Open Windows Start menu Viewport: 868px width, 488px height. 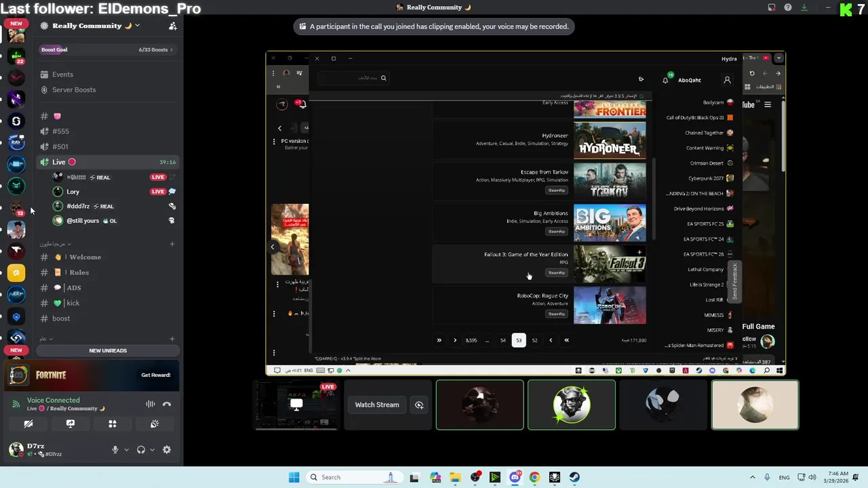coord(294,477)
